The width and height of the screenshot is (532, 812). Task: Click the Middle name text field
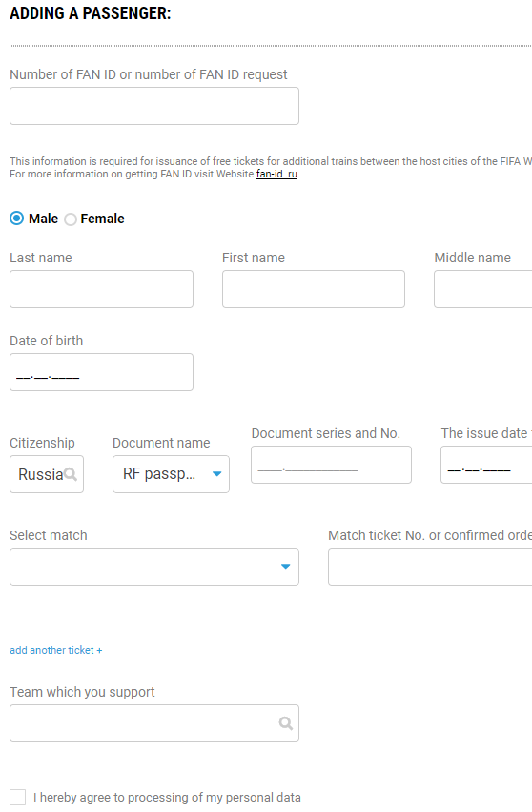coord(482,289)
